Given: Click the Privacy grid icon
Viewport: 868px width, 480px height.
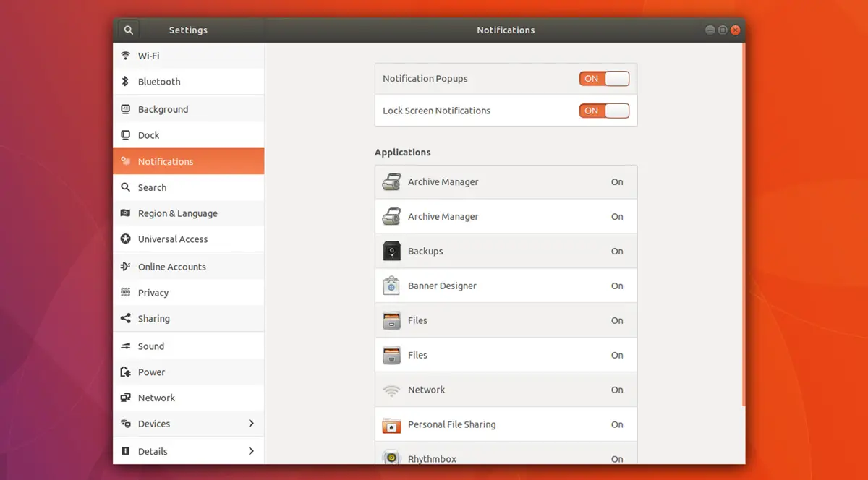Looking at the screenshot, I should (x=125, y=293).
